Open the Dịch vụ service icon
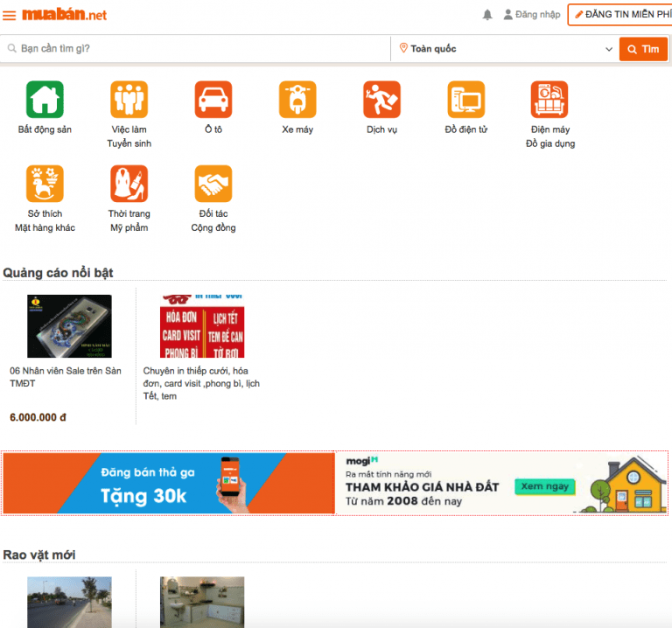672x628 pixels. pos(381,100)
